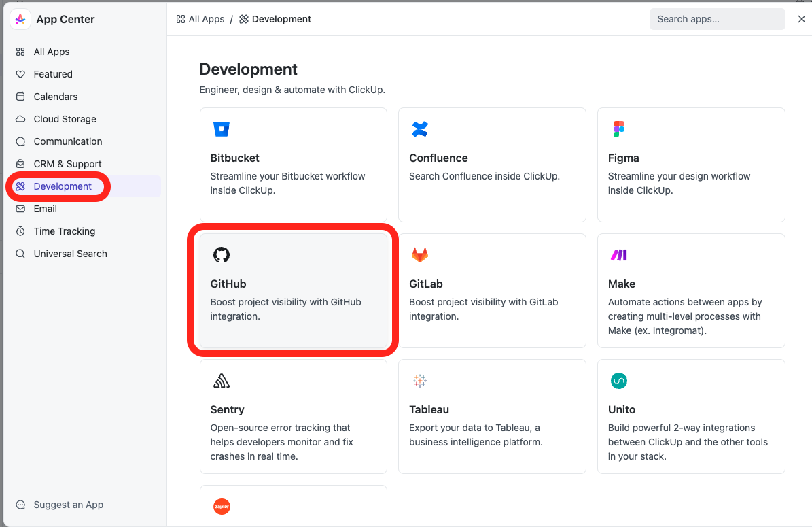Open the Tableau app icon

420,381
